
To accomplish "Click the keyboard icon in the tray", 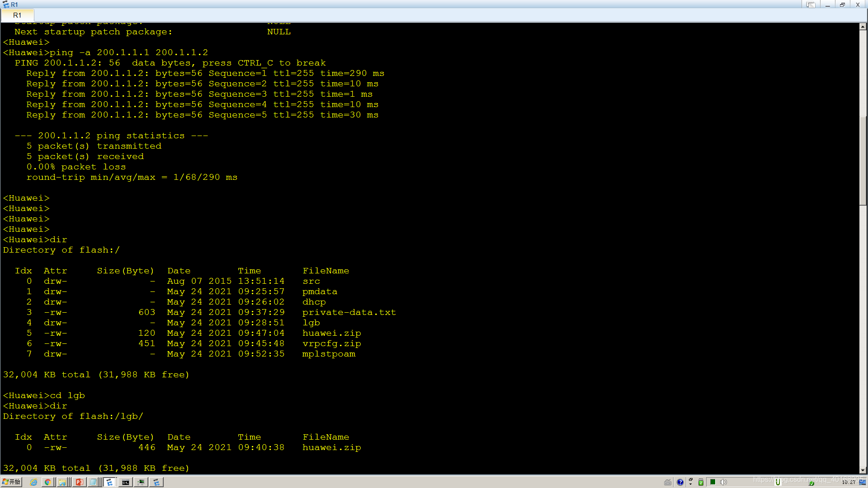I will [668, 482].
